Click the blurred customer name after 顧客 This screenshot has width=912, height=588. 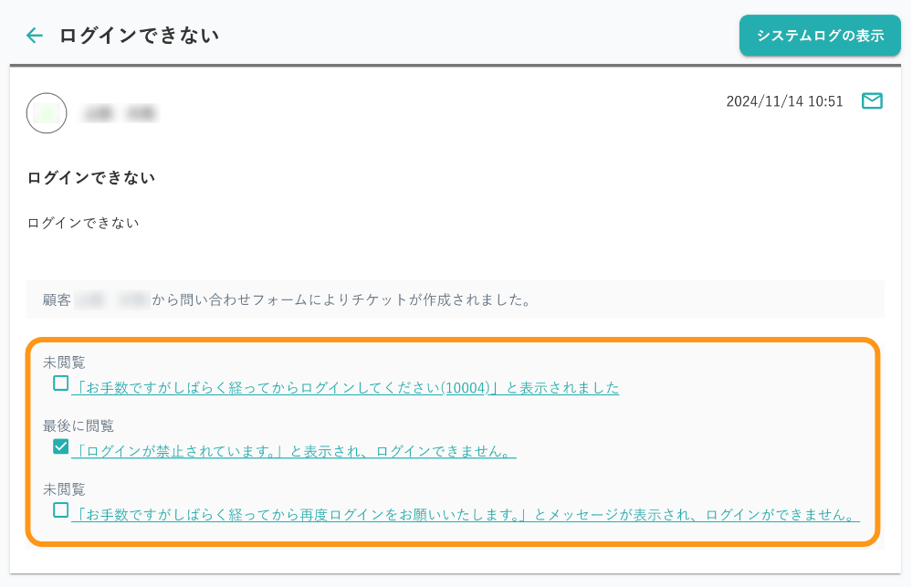point(112,299)
